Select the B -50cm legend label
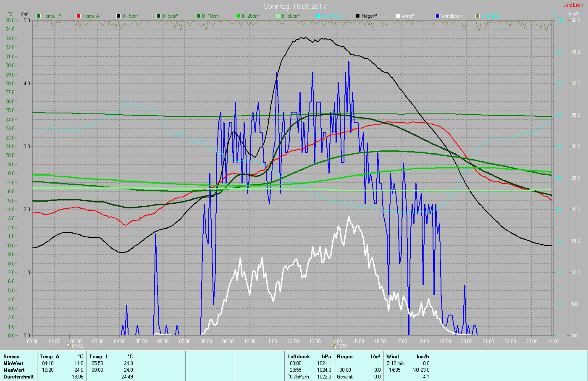The height and width of the screenshot is (381, 588). point(291,16)
